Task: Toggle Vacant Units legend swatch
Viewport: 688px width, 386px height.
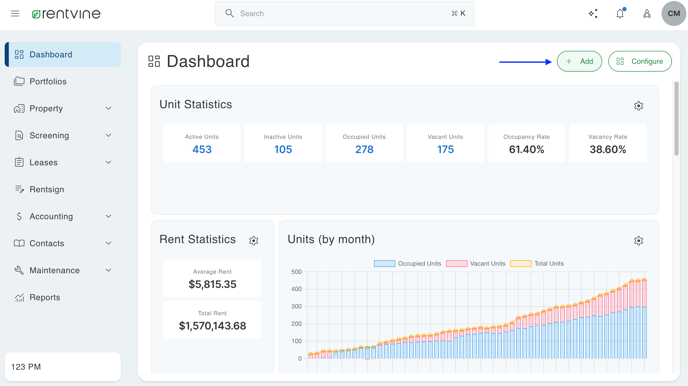Action: click(456, 264)
